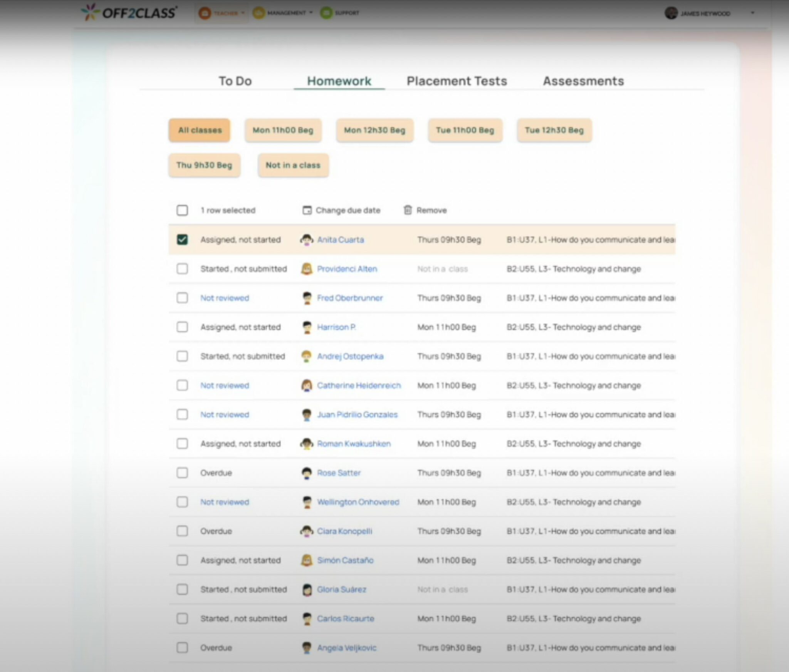
Task: Click the orange Teacher menu icon
Action: (205, 13)
